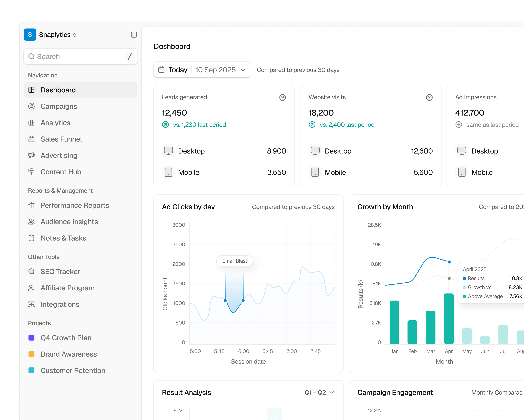524x420 pixels.
Task: Select the Content Hub menu item
Action: (x=61, y=172)
